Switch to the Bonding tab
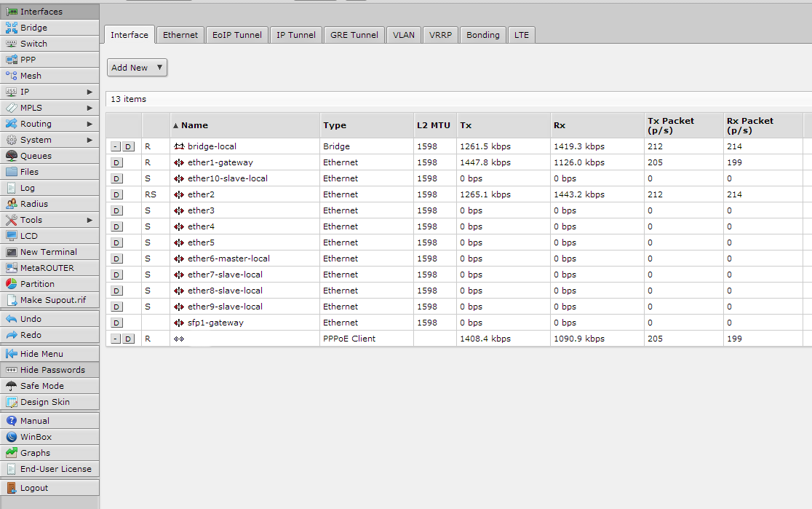 coord(482,35)
